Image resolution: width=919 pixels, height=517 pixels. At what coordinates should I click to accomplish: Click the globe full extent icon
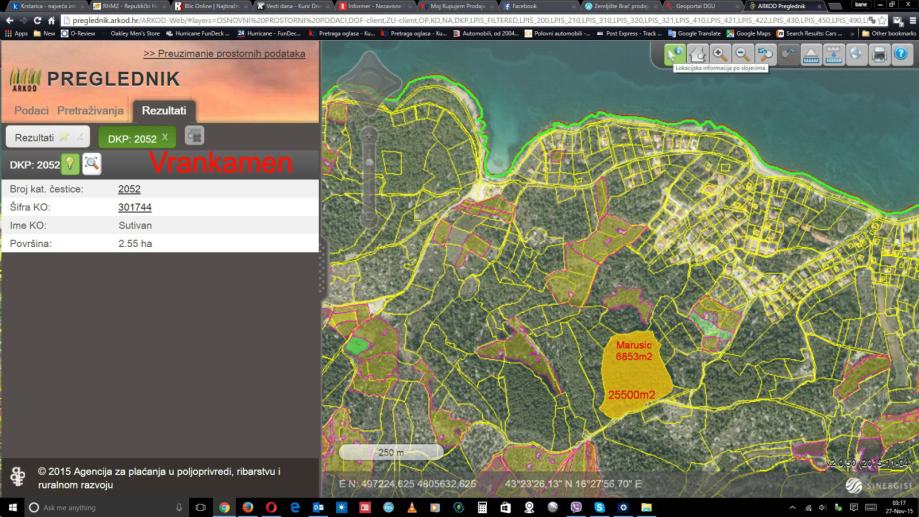(x=856, y=54)
